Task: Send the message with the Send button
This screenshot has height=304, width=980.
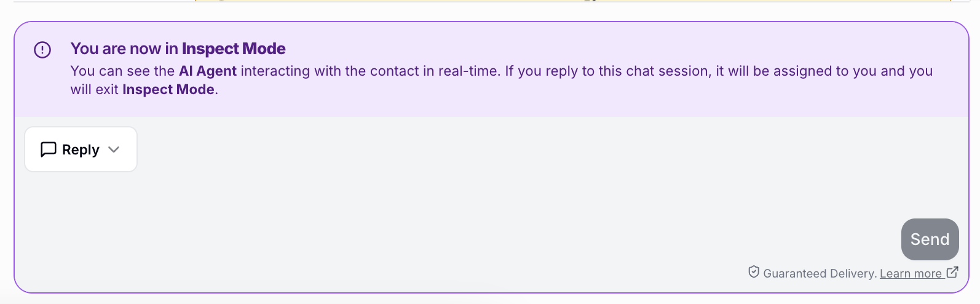Action: click(x=930, y=239)
